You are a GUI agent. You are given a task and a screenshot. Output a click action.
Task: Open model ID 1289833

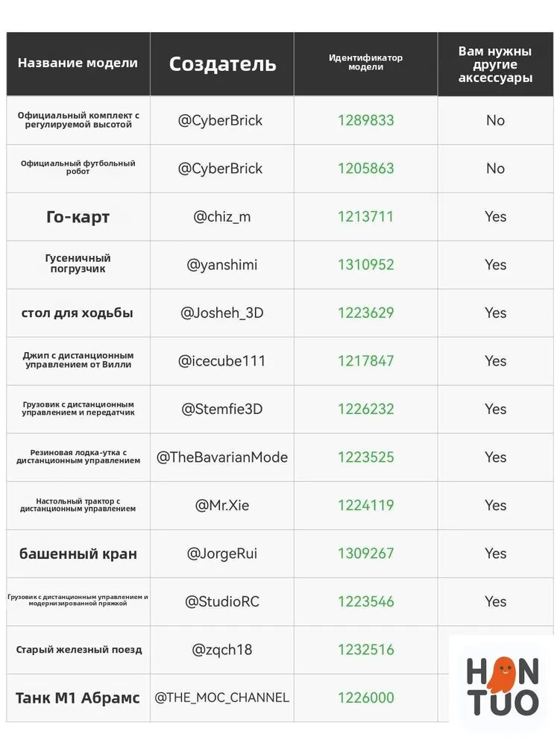[365, 120]
